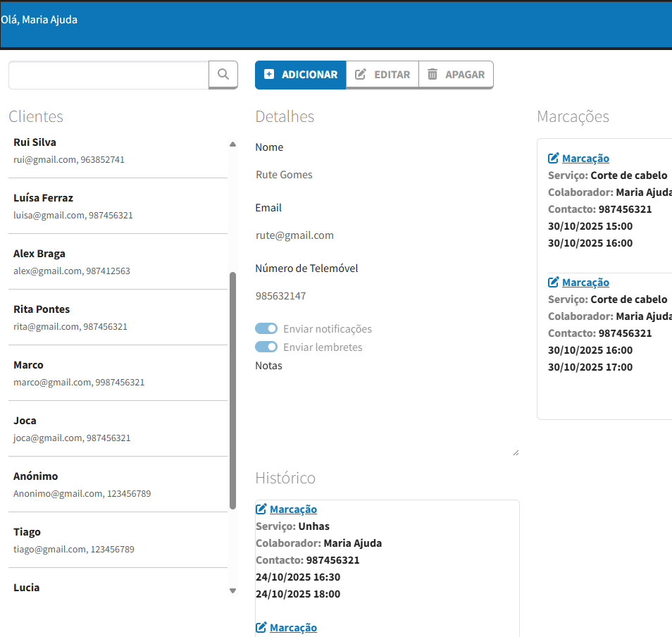Click the pencil icon on Editar
The image size is (672, 637).
361,75
